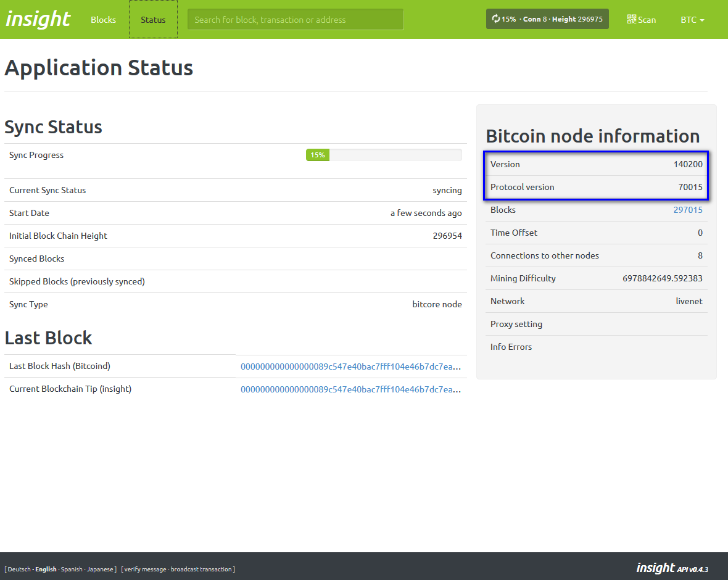Image resolution: width=728 pixels, height=580 pixels.
Task: Open the QR Scan tool
Action: pos(641,19)
